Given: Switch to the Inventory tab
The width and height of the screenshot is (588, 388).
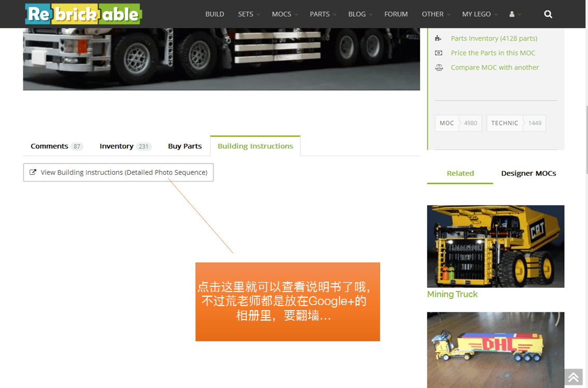Looking at the screenshot, I should tap(125, 146).
